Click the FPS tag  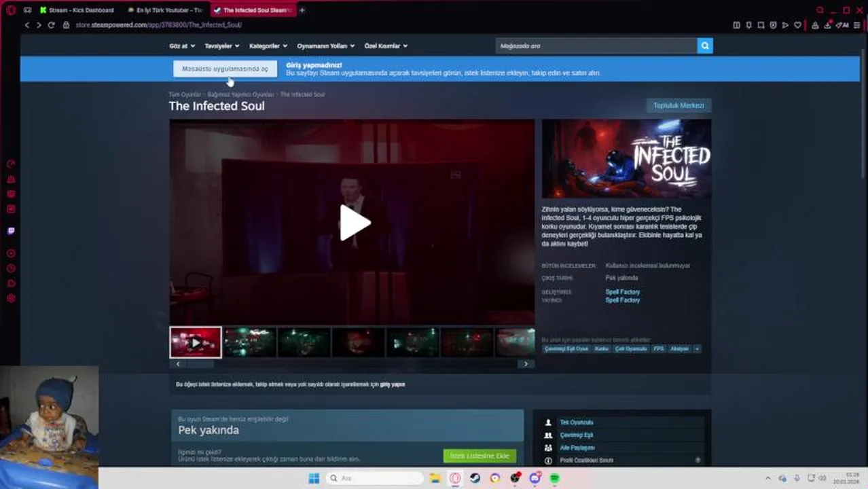coord(658,348)
